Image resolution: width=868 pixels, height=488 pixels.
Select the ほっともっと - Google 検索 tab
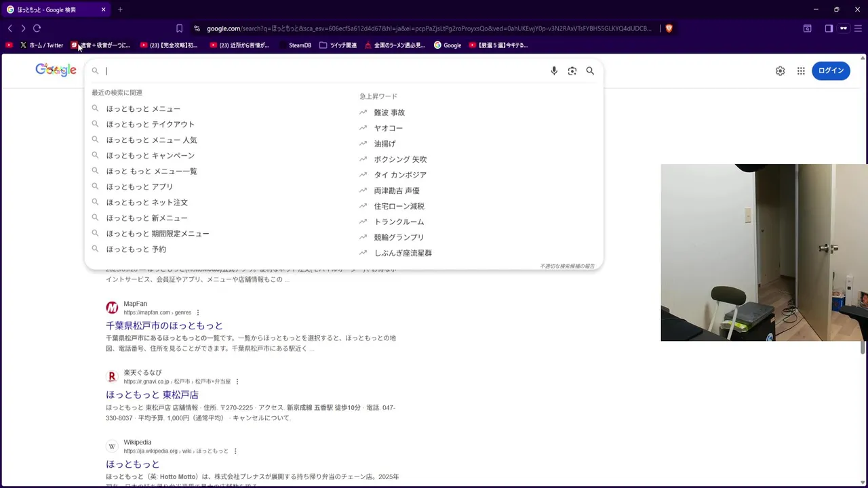[56, 9]
